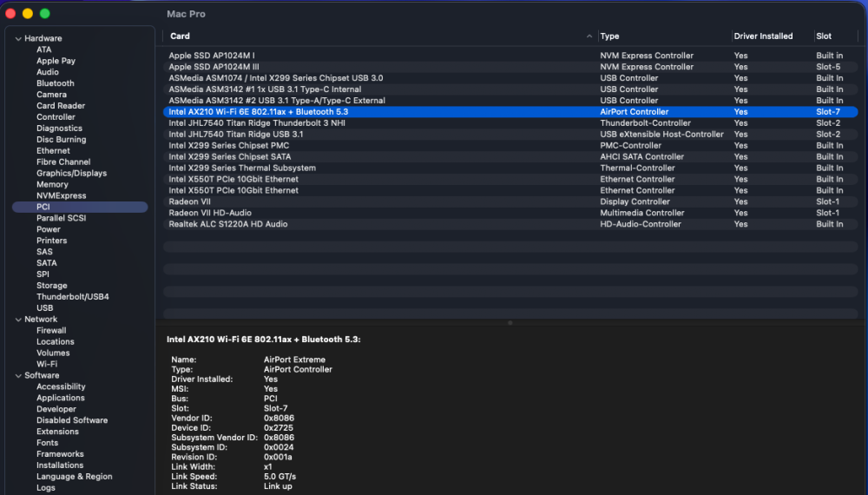Select Fonts under Software
868x495 pixels.
point(48,443)
